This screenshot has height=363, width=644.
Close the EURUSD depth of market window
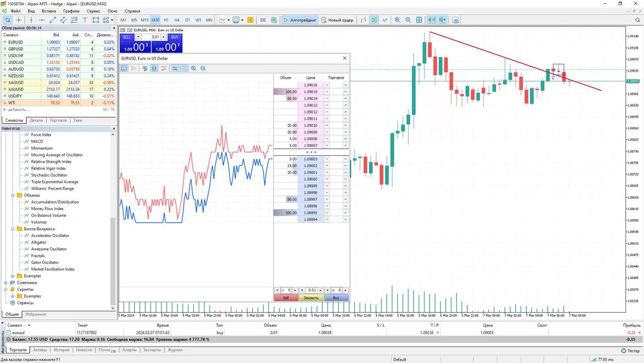(x=345, y=59)
